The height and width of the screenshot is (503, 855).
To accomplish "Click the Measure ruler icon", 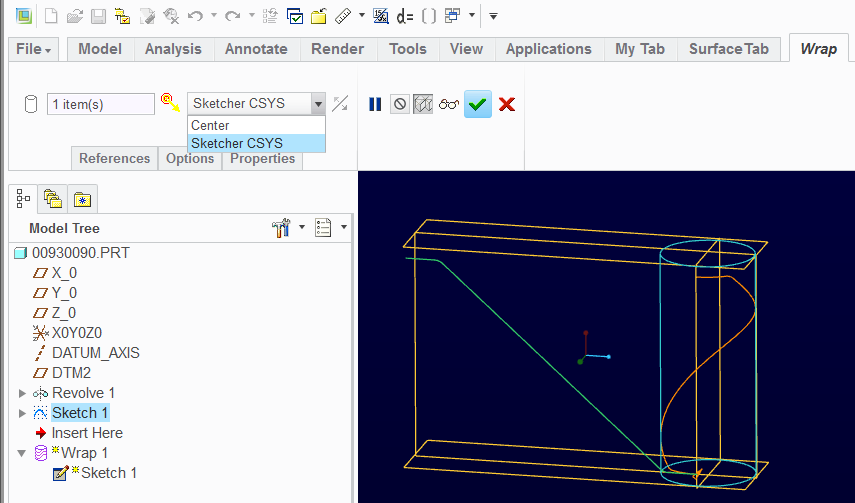I will (342, 16).
